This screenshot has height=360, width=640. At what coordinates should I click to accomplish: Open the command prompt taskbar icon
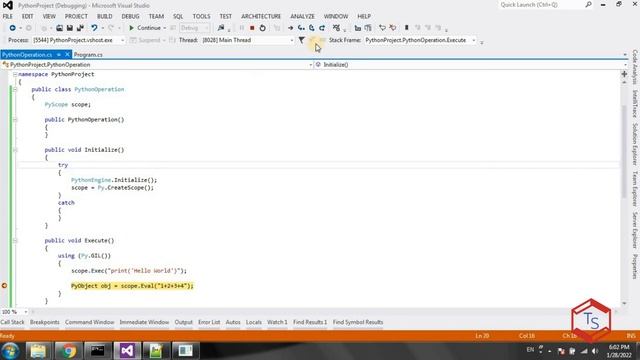[x=97, y=351]
